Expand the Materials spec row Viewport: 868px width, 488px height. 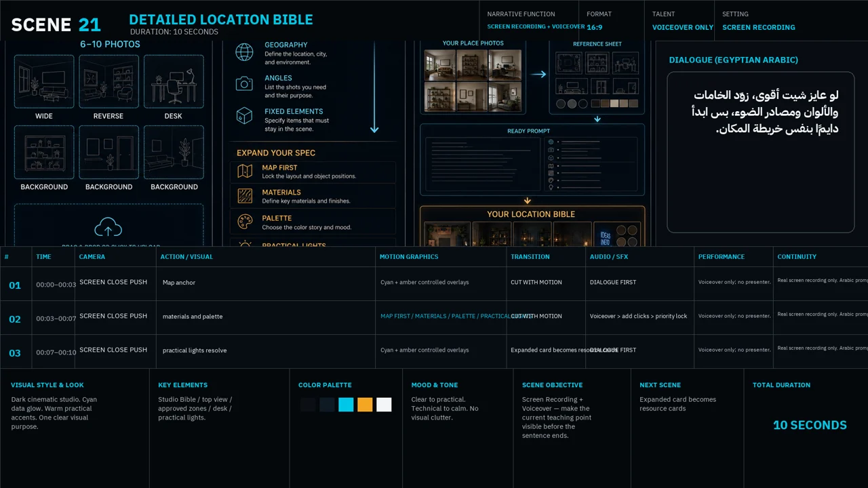pyautogui.click(x=313, y=197)
